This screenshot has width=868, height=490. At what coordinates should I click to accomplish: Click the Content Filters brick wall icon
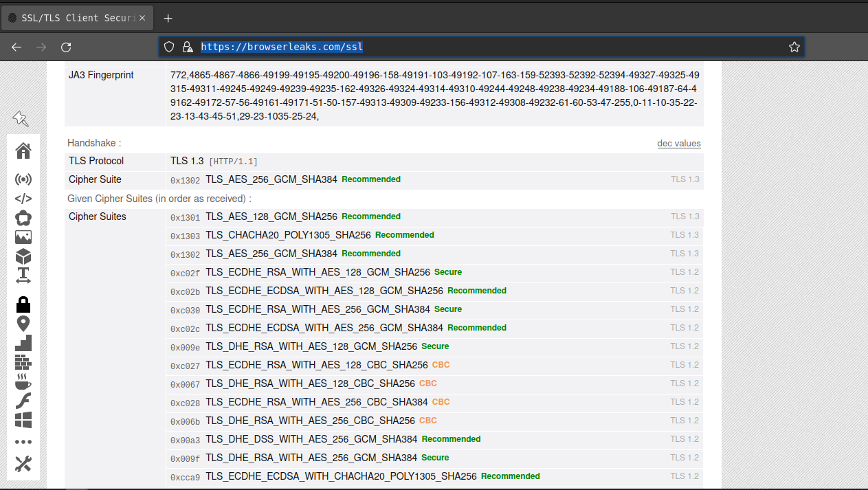pos(23,361)
